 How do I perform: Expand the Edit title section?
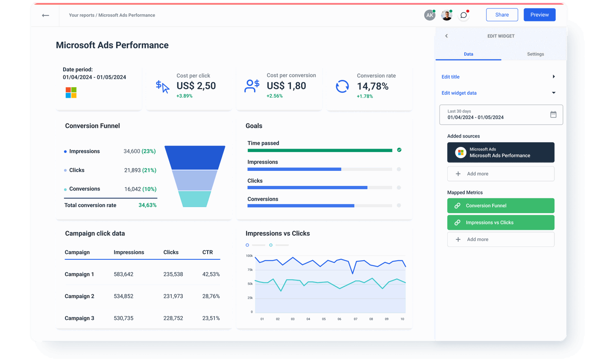click(x=554, y=76)
